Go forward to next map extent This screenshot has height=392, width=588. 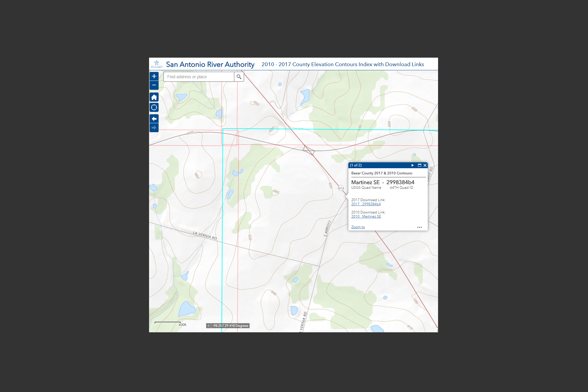click(154, 128)
